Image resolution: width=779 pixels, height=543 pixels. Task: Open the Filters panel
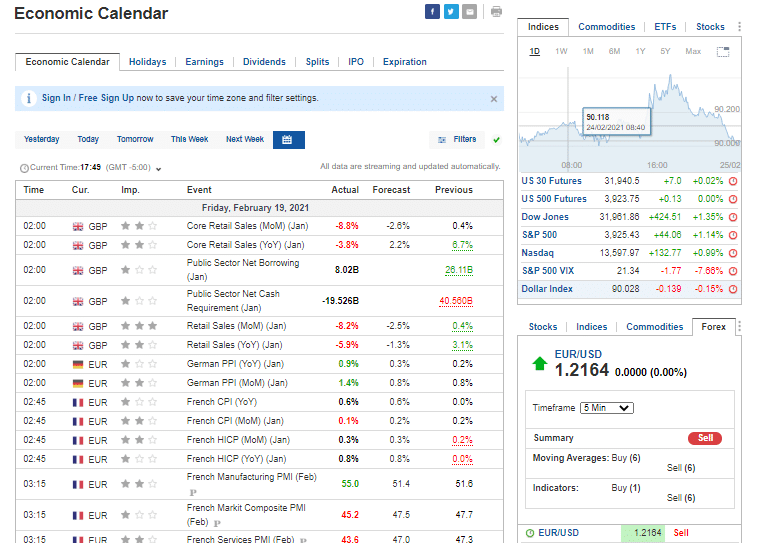tap(457, 140)
